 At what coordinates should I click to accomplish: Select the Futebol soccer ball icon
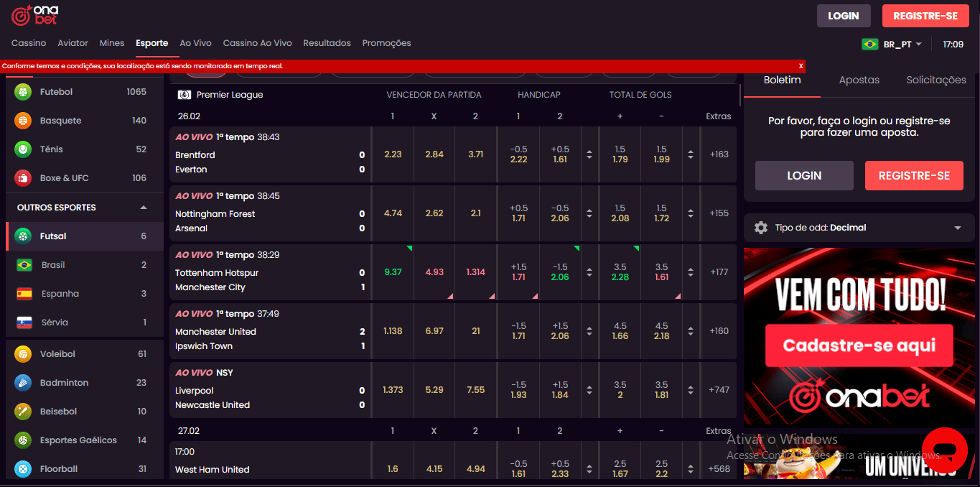[x=23, y=92]
